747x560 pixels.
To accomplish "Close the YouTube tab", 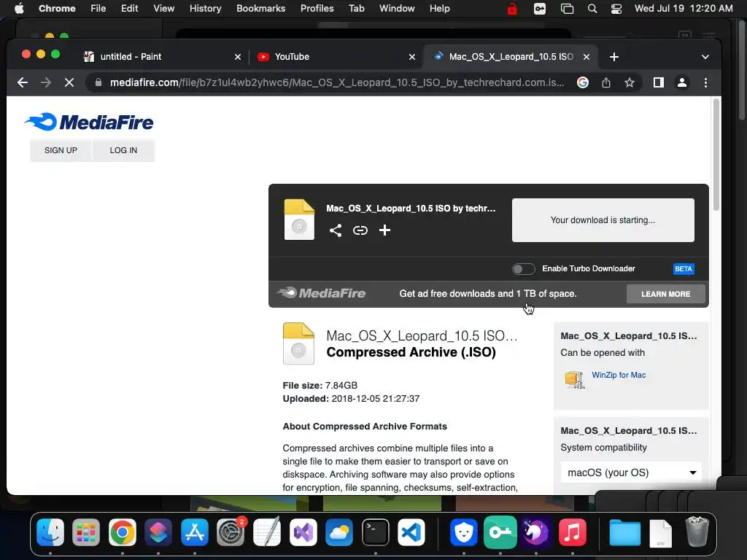I will click(x=412, y=57).
